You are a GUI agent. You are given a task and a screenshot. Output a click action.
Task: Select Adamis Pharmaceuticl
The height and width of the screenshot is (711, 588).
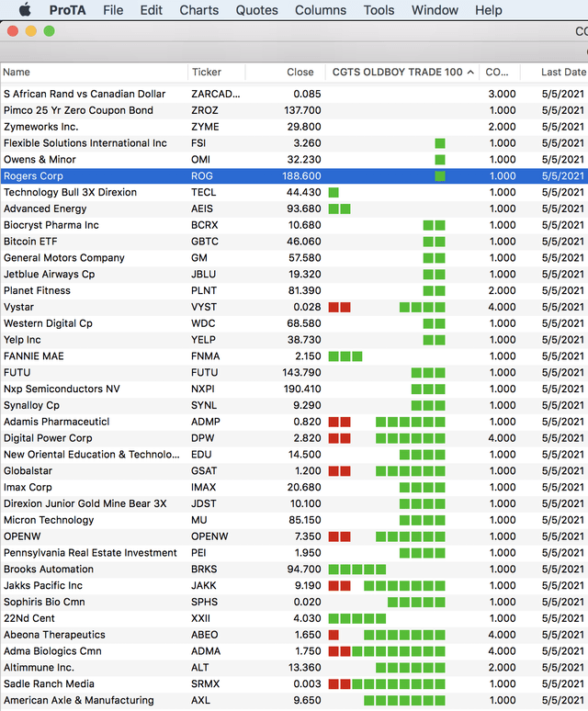pos(294,422)
